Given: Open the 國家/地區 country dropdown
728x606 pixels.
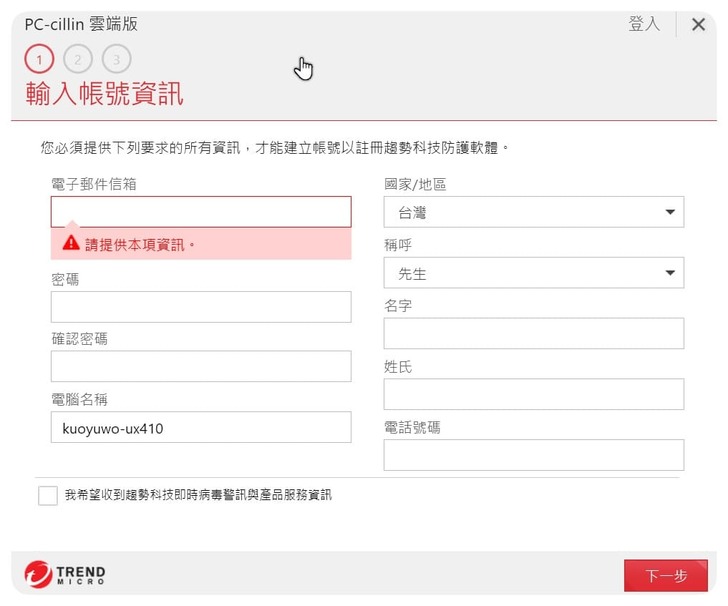Looking at the screenshot, I should click(534, 212).
